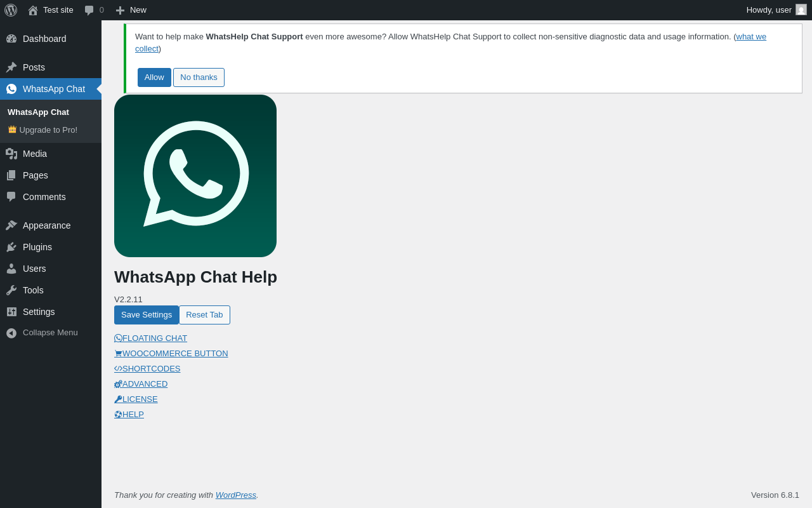Click Test site name in admin bar
Image resolution: width=812 pixels, height=508 pixels.
click(x=58, y=10)
